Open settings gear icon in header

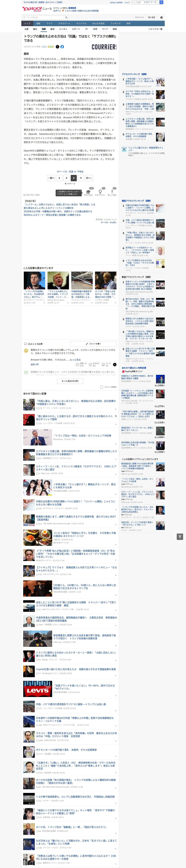tap(161, 17)
